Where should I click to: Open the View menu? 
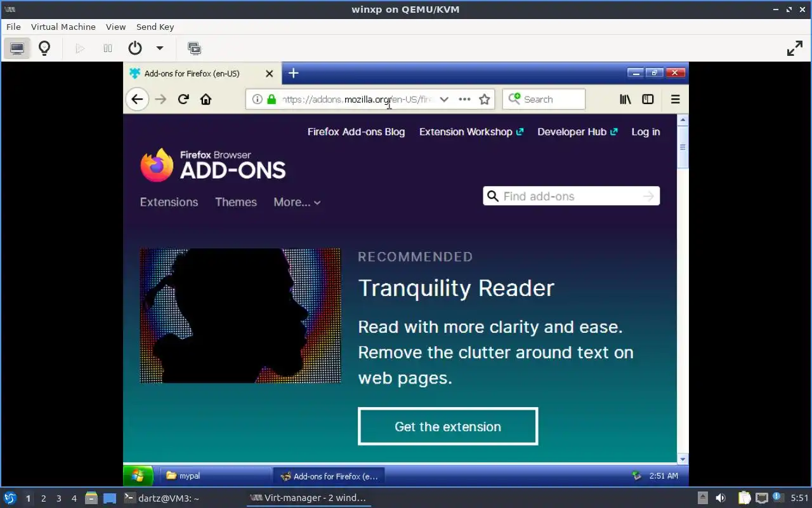tap(115, 27)
